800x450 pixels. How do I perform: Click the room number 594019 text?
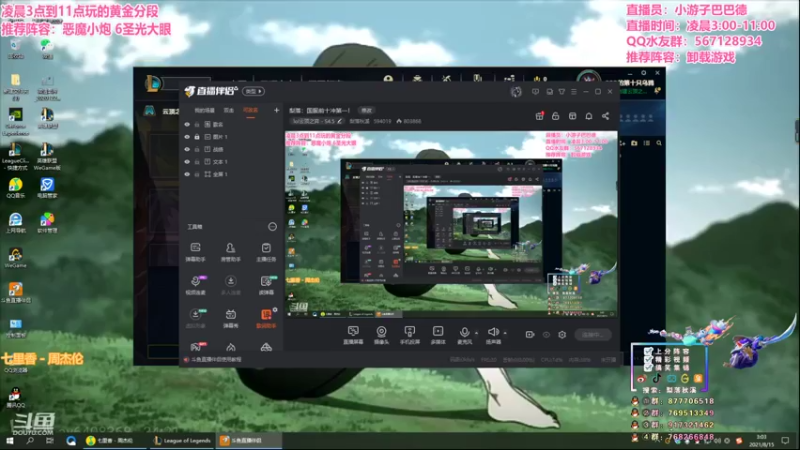coord(382,121)
